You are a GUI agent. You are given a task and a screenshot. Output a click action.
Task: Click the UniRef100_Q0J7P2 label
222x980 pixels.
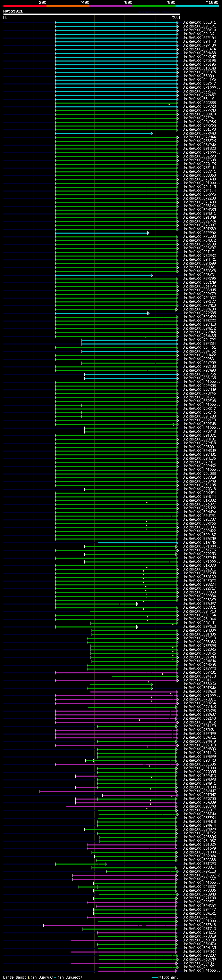coord(199,340)
